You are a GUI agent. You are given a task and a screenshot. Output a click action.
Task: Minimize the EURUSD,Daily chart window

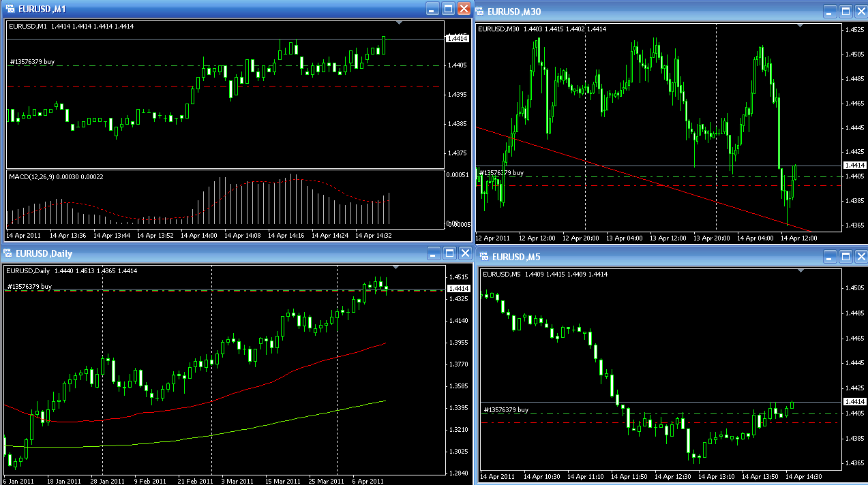click(x=434, y=253)
